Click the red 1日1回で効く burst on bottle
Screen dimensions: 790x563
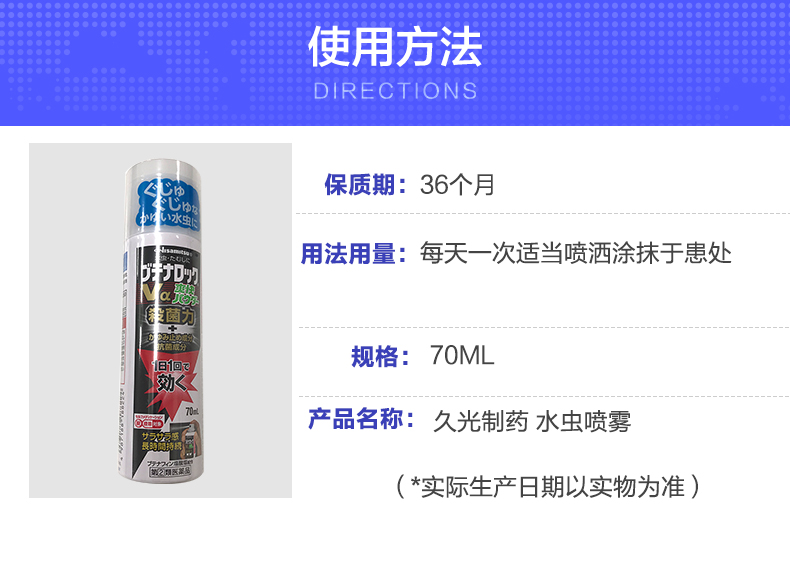click(170, 376)
